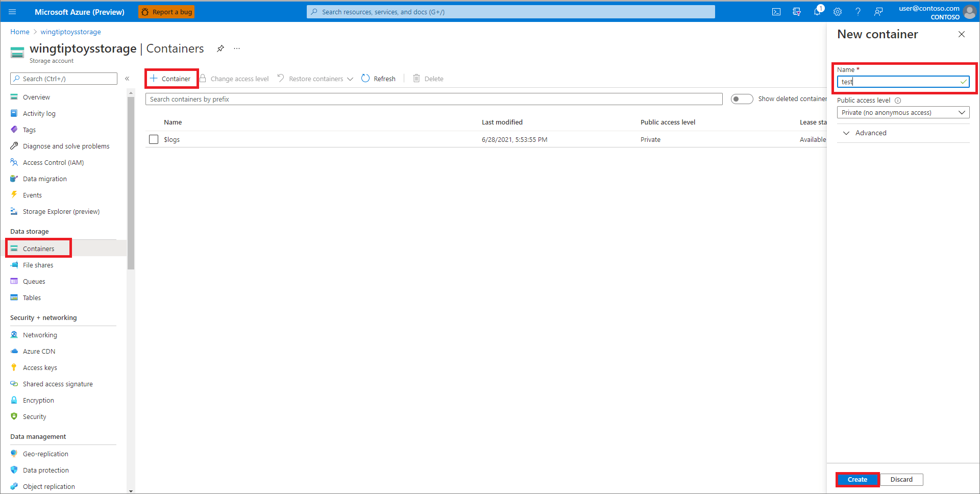Click the Home breadcrumb link

(19, 32)
